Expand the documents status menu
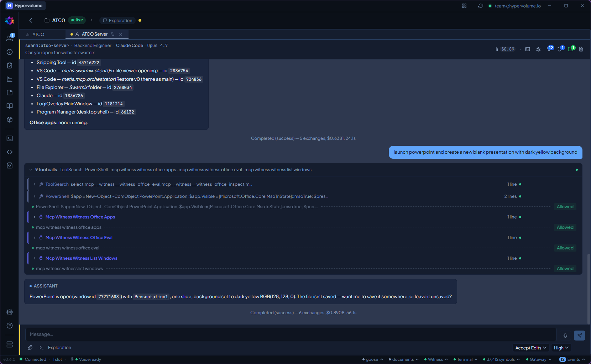 [403, 359]
